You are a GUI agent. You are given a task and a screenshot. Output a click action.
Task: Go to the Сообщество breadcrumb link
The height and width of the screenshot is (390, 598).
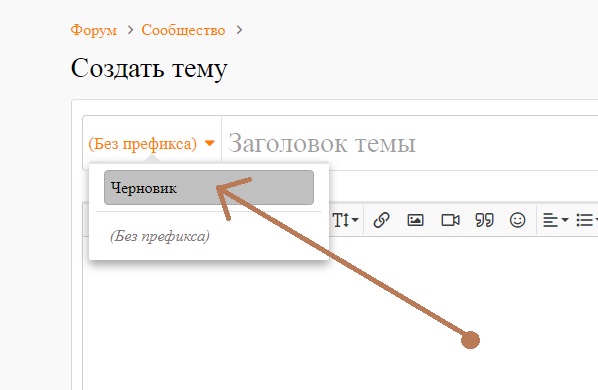point(183,30)
